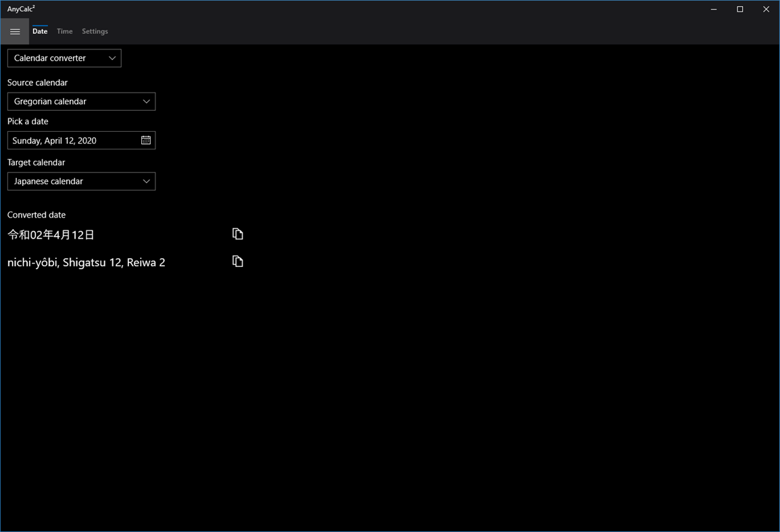Click the chevron on the Source calendar box
The height and width of the screenshot is (532, 780).
(146, 101)
